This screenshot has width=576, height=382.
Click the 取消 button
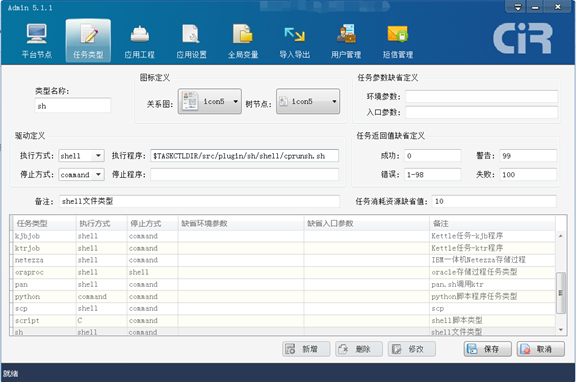point(541,349)
